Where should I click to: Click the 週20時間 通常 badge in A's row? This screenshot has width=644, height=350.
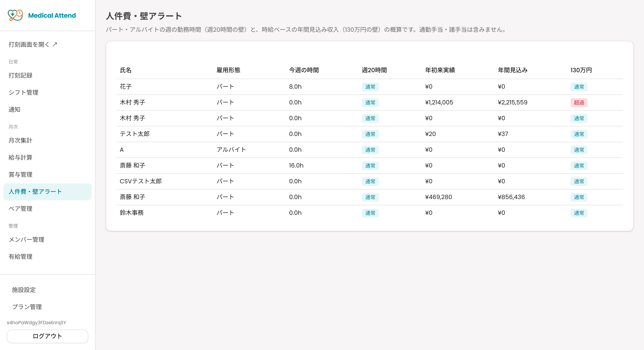[370, 150]
